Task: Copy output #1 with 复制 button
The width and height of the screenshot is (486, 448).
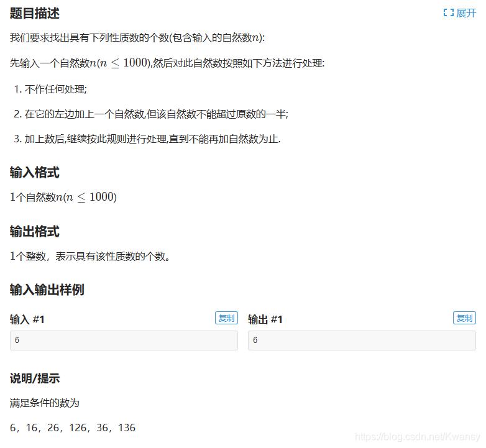Action: [464, 318]
